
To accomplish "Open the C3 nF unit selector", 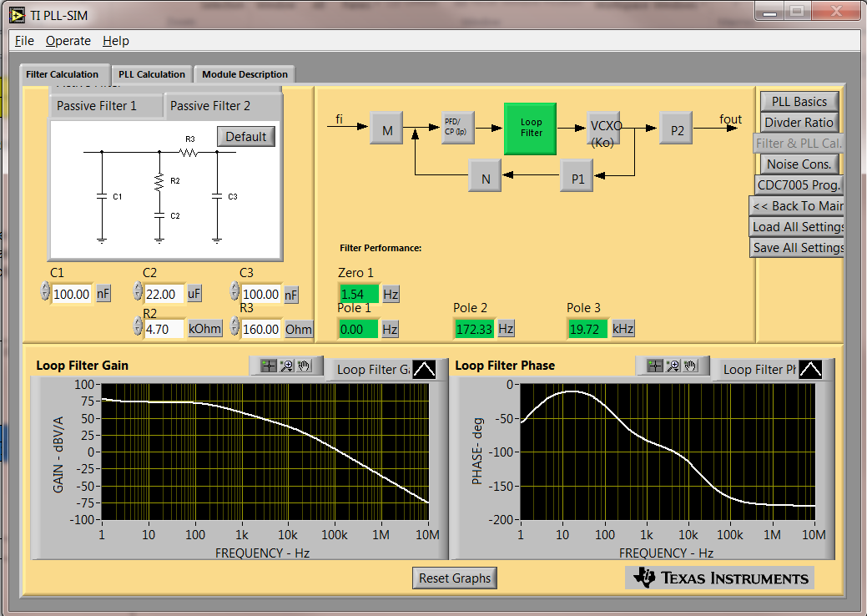I will coord(291,295).
